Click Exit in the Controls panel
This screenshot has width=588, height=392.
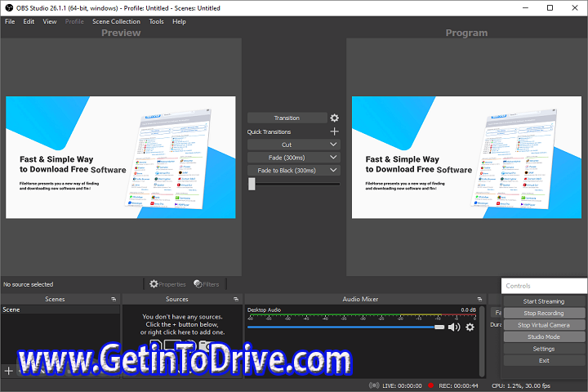pos(544,360)
